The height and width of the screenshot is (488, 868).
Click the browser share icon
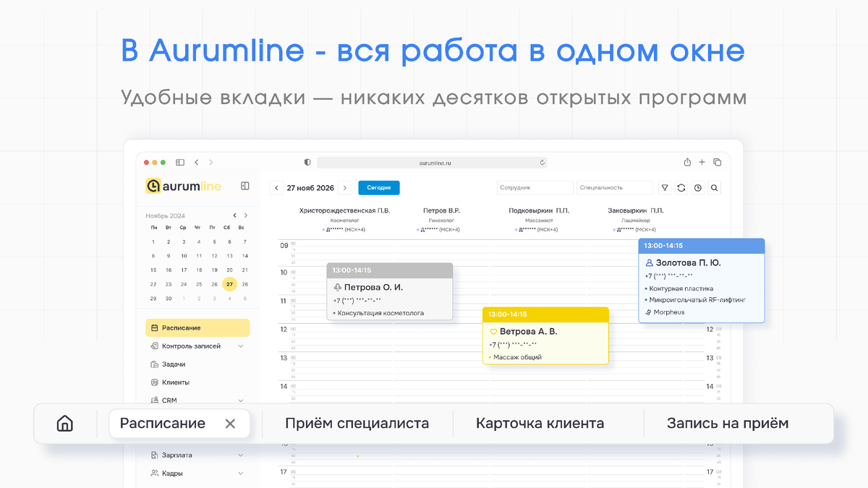(687, 162)
